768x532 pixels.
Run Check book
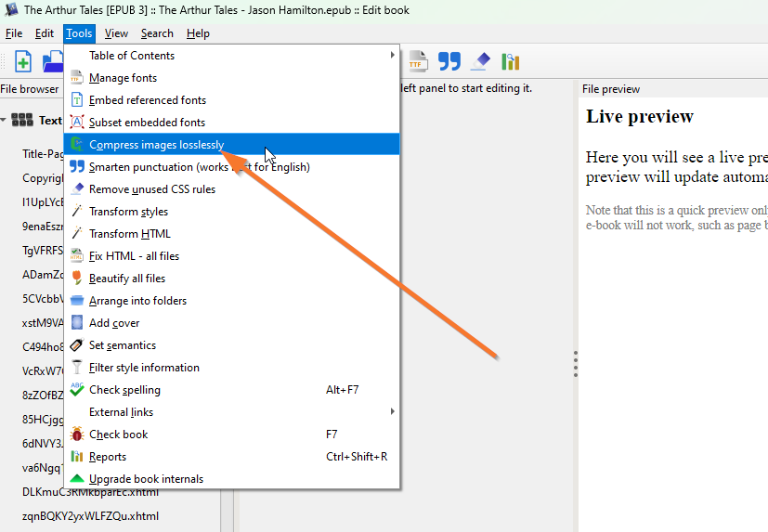pos(231,435)
